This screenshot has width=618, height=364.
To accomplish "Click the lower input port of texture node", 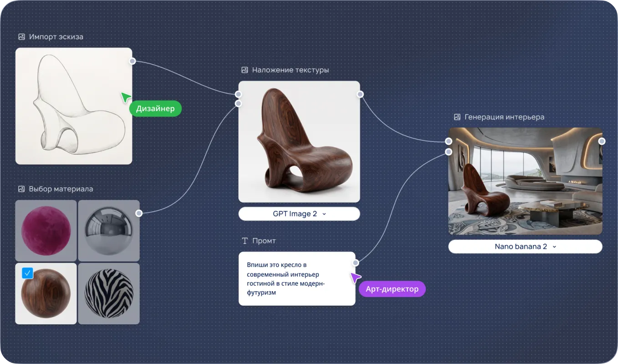I will [x=238, y=104].
